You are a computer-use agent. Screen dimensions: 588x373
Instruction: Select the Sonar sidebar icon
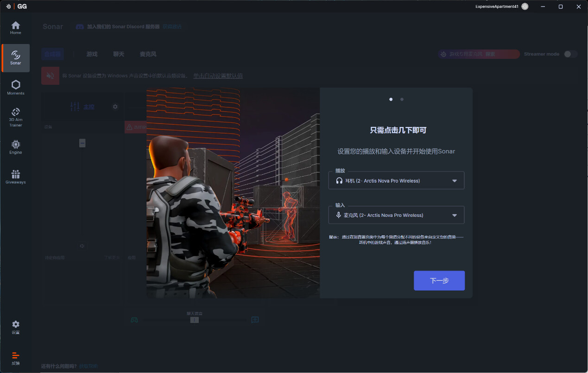pyautogui.click(x=16, y=58)
